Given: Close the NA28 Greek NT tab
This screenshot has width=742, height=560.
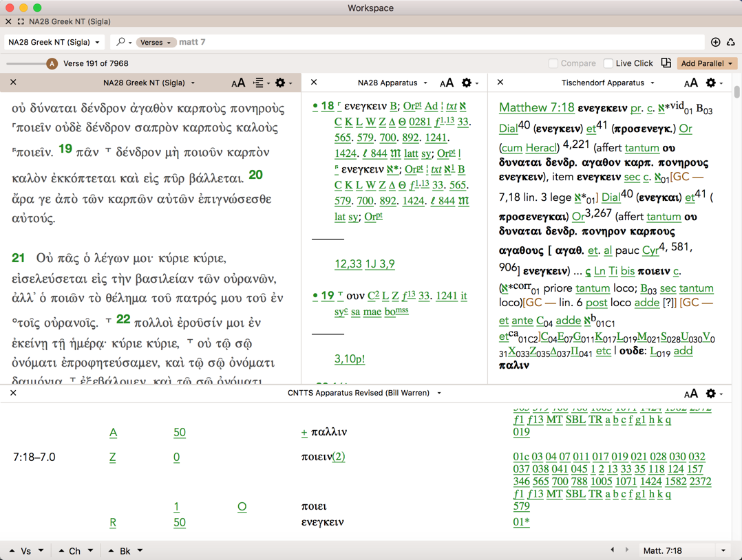Looking at the screenshot, I should 8,21.
